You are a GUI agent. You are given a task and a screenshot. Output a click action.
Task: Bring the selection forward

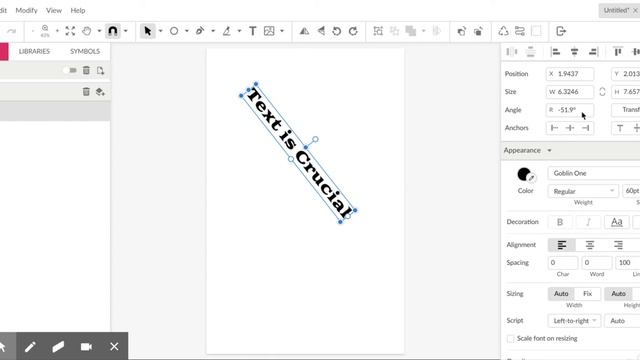pos(461,31)
